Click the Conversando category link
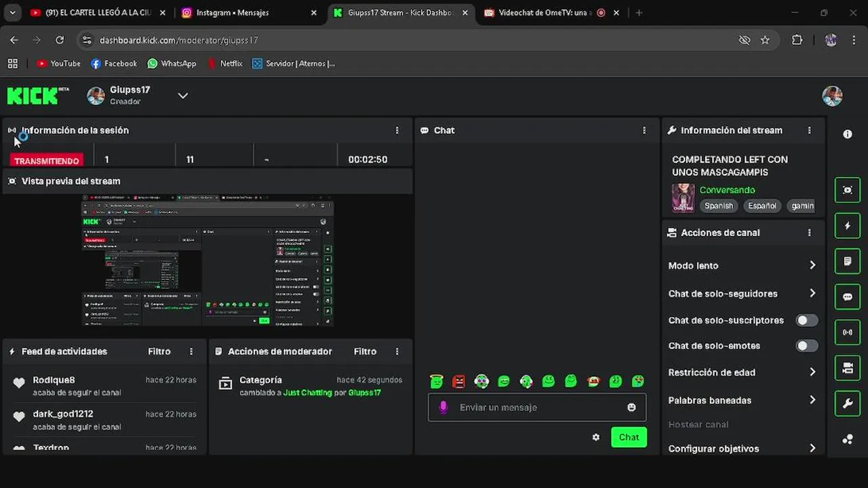The height and width of the screenshot is (488, 868). click(727, 190)
